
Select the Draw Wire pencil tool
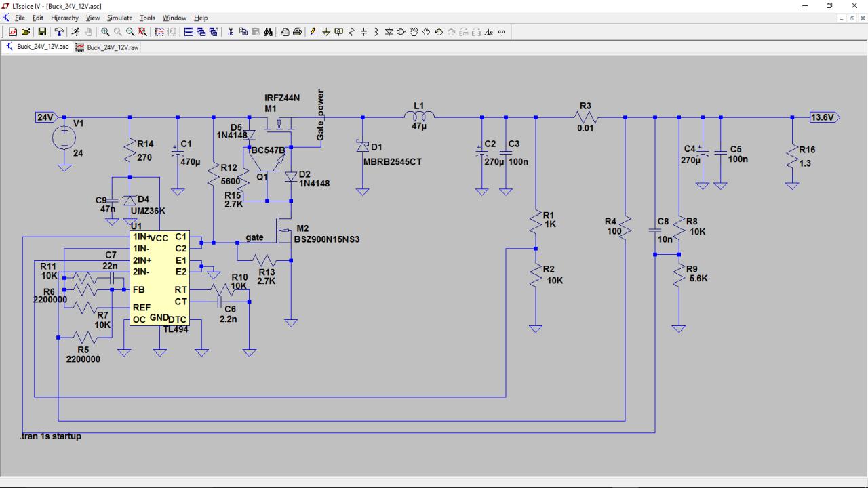(314, 32)
